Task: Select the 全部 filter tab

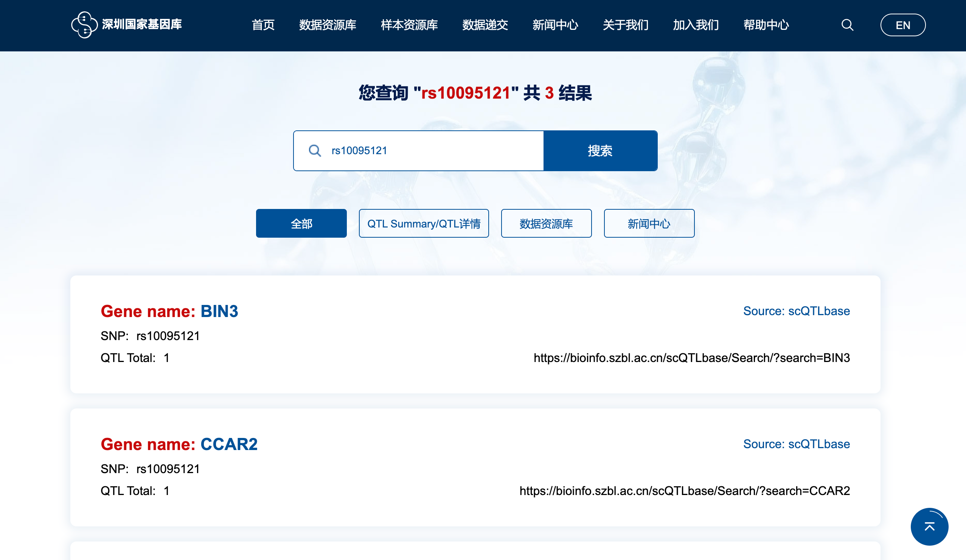Action: coord(301,223)
